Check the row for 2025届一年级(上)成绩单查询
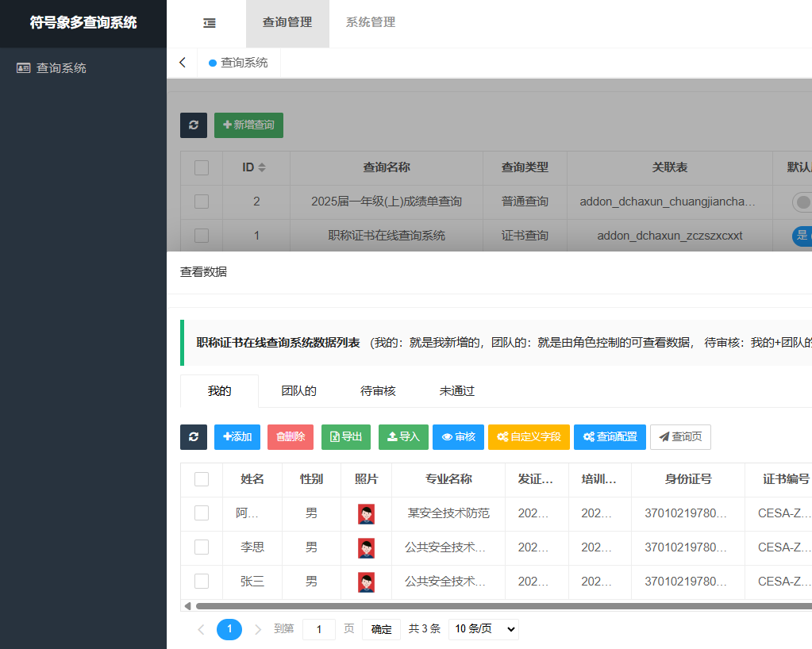 202,202
